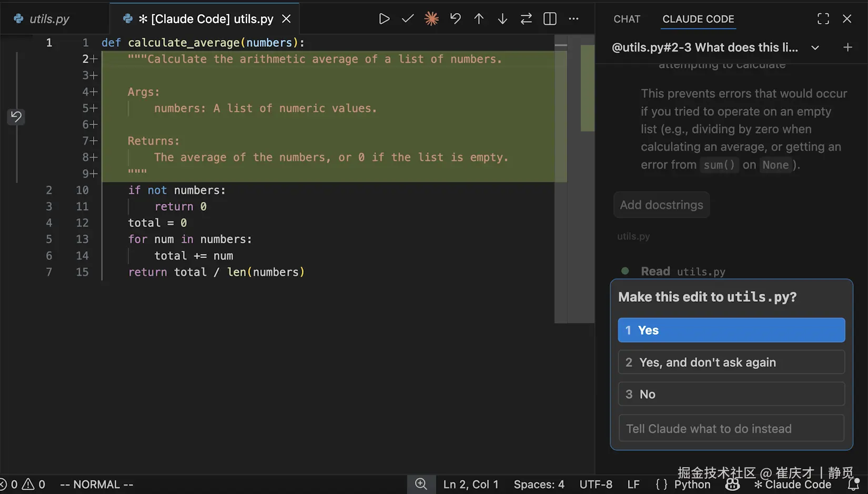This screenshot has height=494, width=868.
Task: Change file encoding from UTF-8
Action: [x=596, y=484]
